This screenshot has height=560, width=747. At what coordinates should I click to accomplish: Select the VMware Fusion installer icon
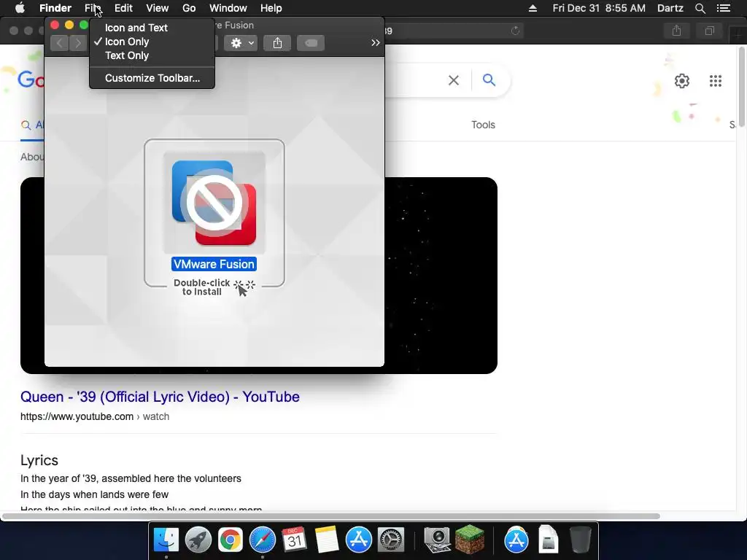click(214, 203)
